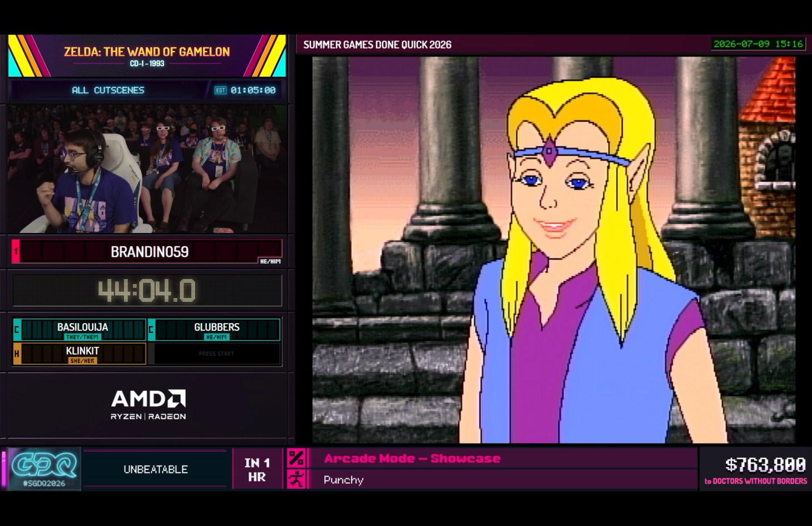Click the '#SGDQ2026' hashtag under the logo
Screen dimensions: 812x526
[44, 483]
